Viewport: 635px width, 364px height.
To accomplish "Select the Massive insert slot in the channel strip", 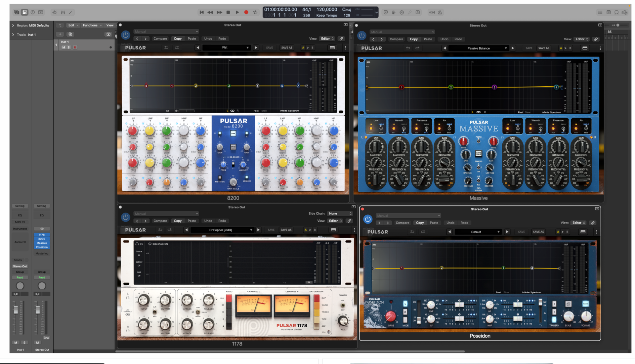I will click(42, 243).
